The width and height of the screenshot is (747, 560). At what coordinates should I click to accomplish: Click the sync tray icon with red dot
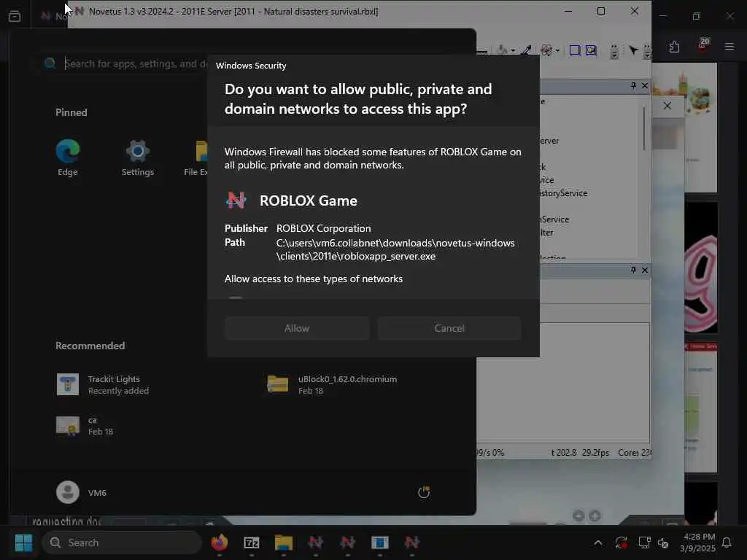coord(622,542)
